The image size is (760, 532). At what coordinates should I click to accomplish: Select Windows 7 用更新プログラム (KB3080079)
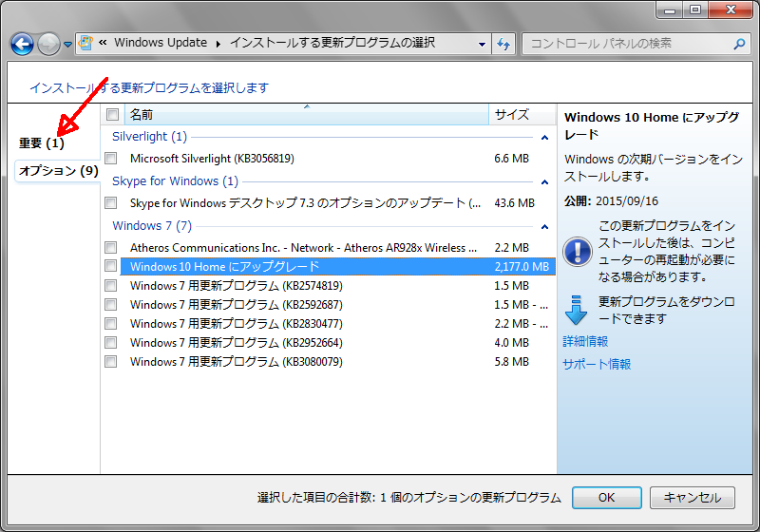click(237, 362)
